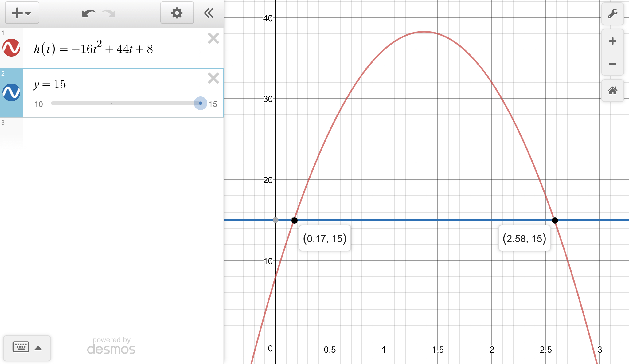Edit the slider maximum value 15
The width and height of the screenshot is (629, 364).
coord(213,104)
